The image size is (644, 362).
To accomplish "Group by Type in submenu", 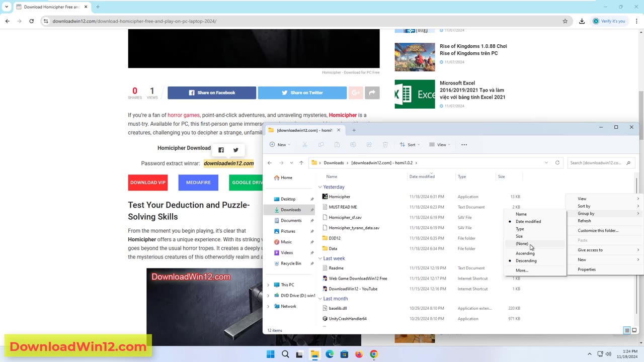I will pyautogui.click(x=535, y=229).
